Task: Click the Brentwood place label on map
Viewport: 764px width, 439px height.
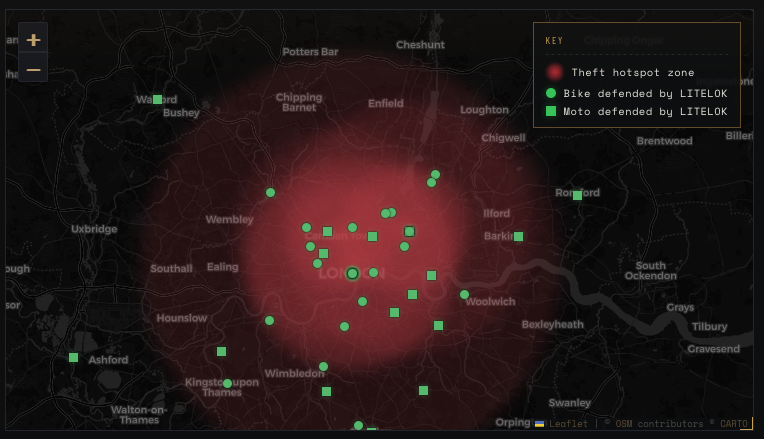Action: click(665, 141)
